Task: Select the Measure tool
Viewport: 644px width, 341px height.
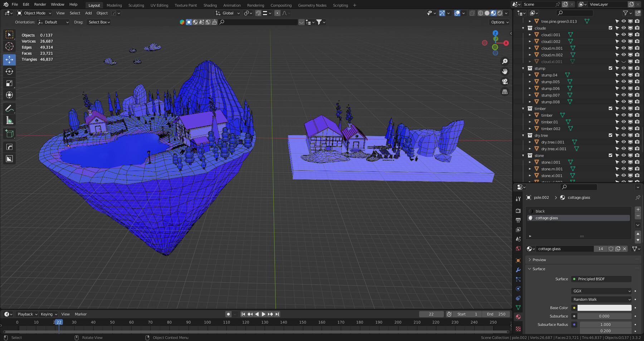Action: tap(9, 121)
